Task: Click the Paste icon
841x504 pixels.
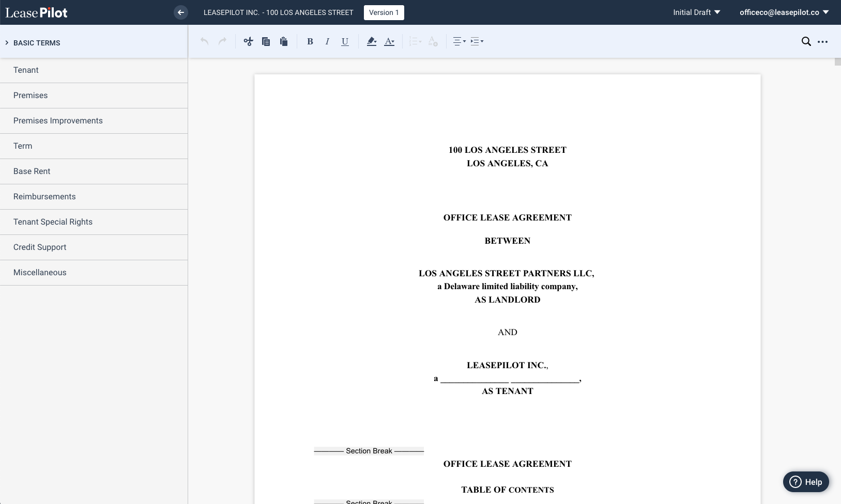Action: click(283, 41)
